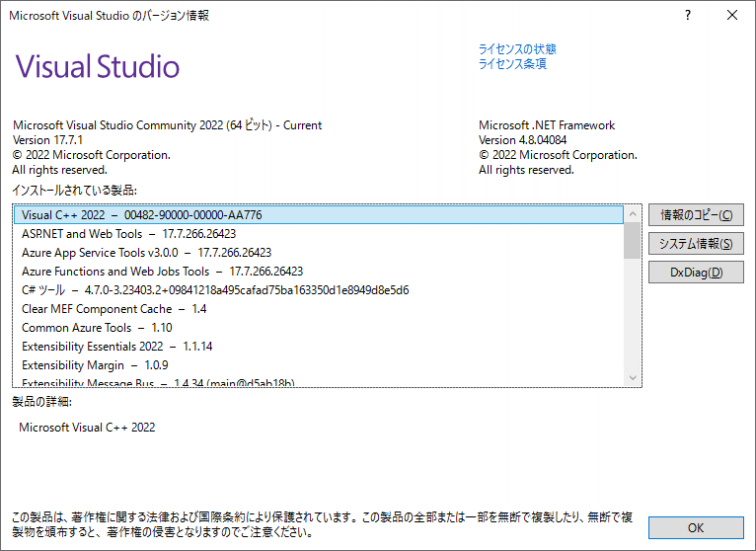
Task: Select the Visual C++ 2022 row
Action: click(319, 214)
